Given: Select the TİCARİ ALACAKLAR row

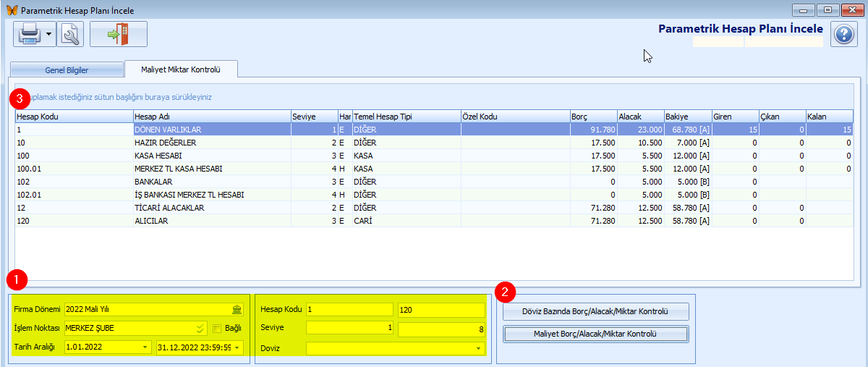Looking at the screenshot, I should coord(434,208).
